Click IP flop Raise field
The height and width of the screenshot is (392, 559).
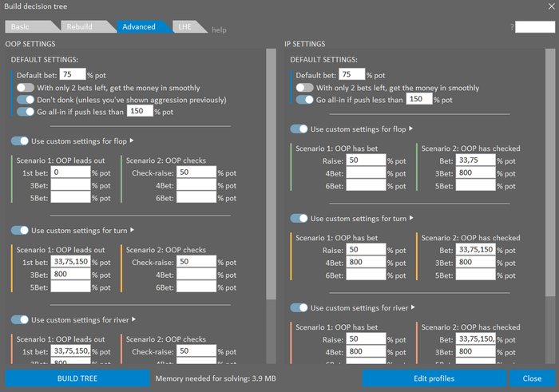[x=366, y=160]
